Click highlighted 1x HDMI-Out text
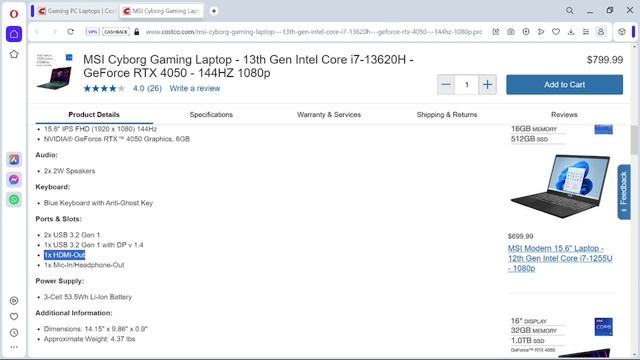The width and height of the screenshot is (640, 360). pyautogui.click(x=64, y=255)
